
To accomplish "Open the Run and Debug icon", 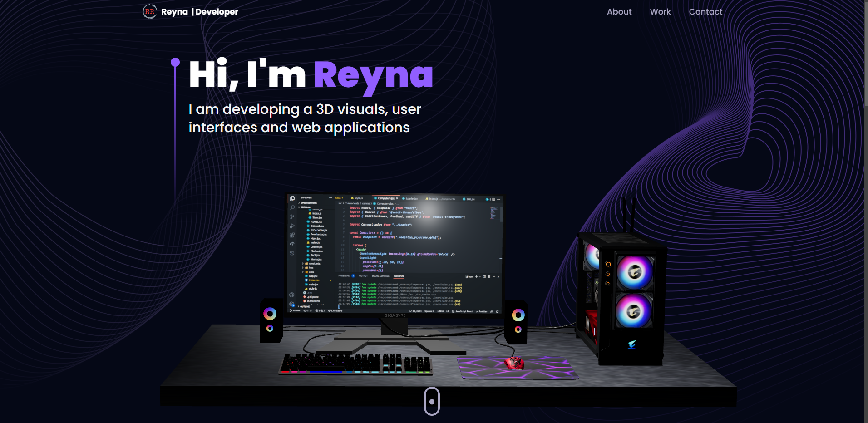I will (292, 226).
